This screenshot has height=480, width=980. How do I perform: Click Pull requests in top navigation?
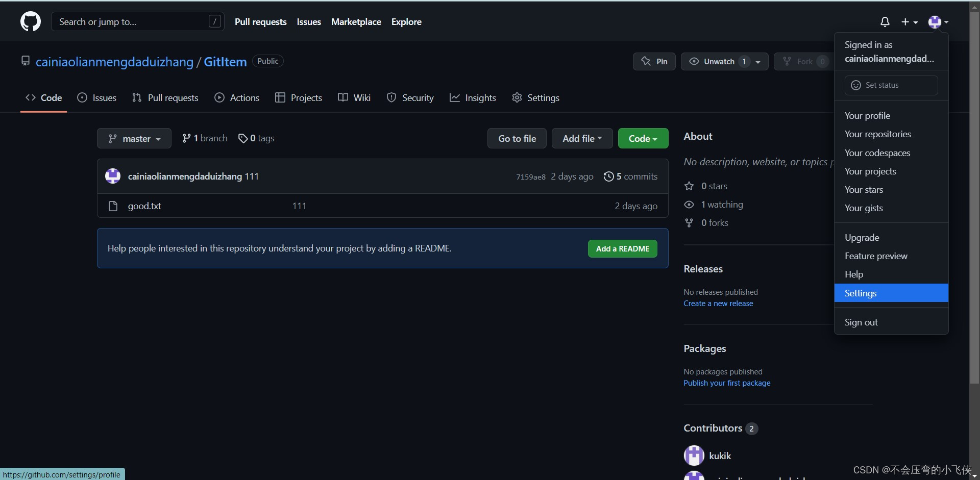pyautogui.click(x=260, y=22)
